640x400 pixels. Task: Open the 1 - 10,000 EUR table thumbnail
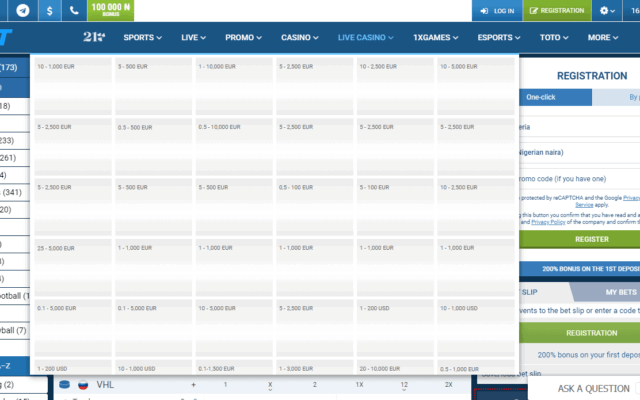click(x=234, y=86)
